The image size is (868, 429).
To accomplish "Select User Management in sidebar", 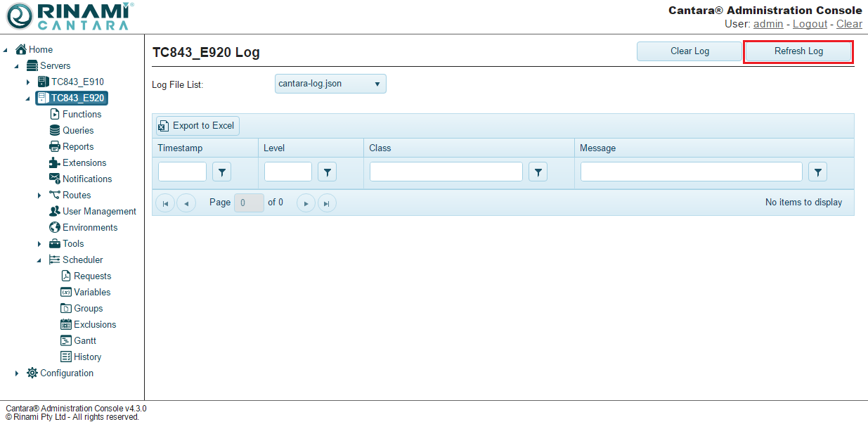I will pyautogui.click(x=98, y=212).
